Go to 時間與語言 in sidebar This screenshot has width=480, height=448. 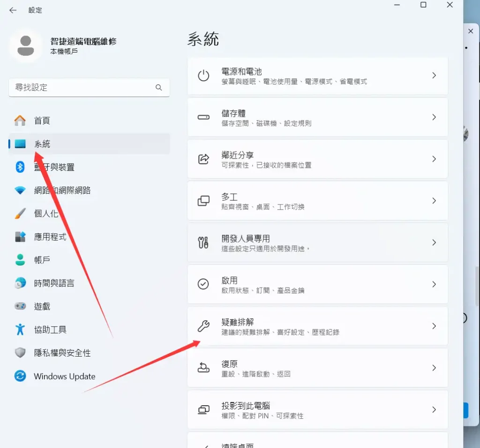pyautogui.click(x=54, y=283)
